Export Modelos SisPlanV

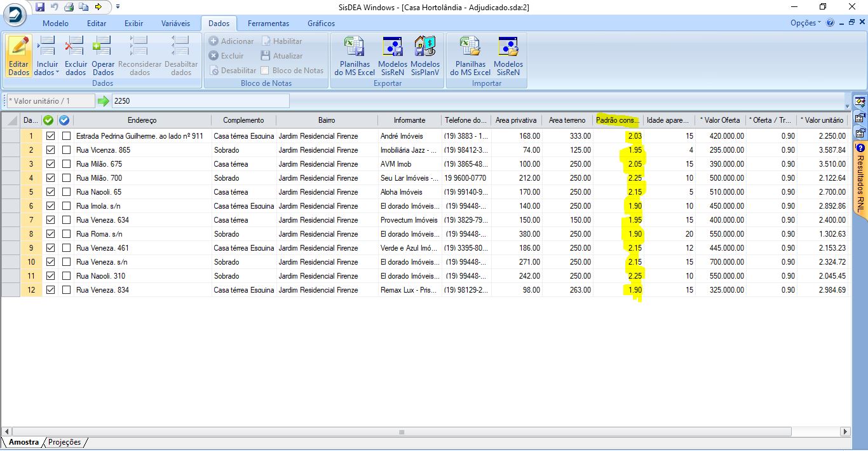pyautogui.click(x=425, y=56)
